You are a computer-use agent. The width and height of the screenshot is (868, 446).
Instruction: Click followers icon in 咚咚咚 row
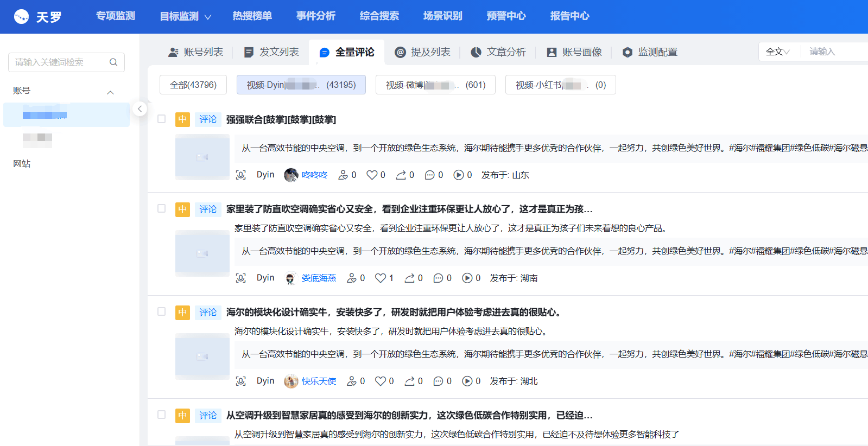coord(343,175)
